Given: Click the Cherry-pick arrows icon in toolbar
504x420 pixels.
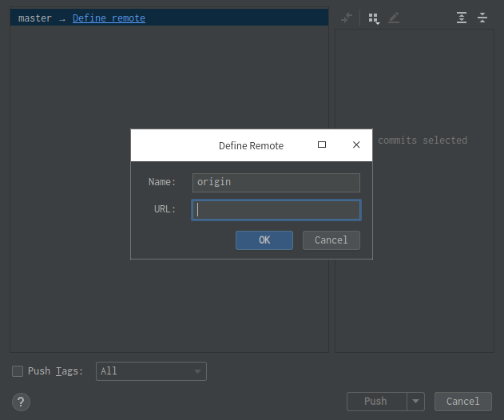Looking at the screenshot, I should pyautogui.click(x=347, y=18).
